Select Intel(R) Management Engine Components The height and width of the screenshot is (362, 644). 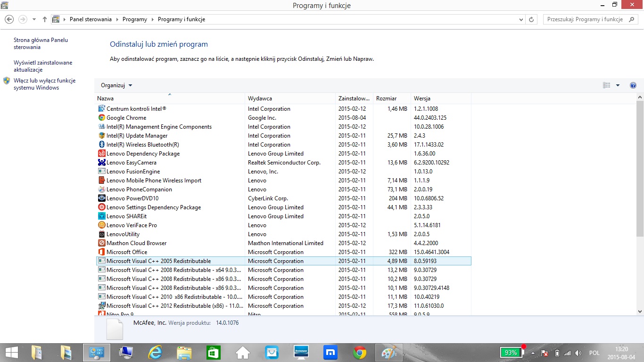[283, 127]
